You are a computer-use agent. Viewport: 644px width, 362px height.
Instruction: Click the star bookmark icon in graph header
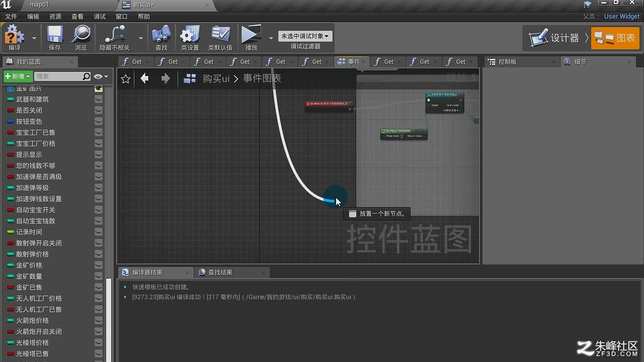pyautogui.click(x=126, y=79)
